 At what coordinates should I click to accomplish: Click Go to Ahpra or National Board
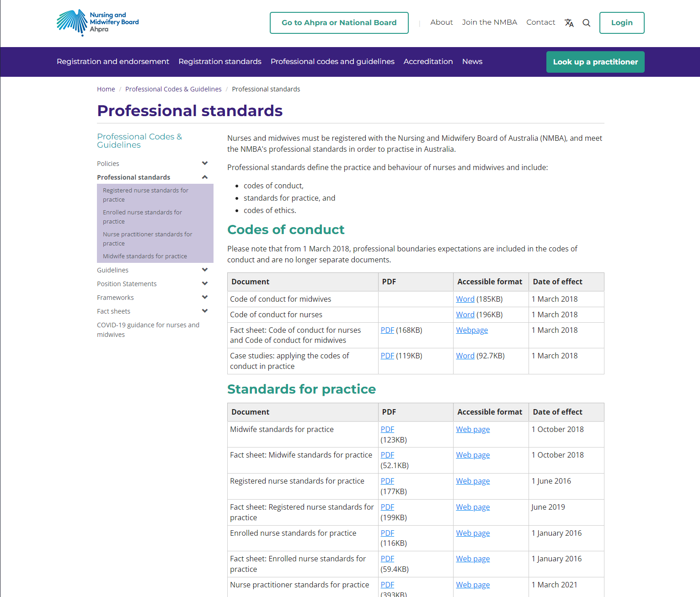tap(339, 23)
